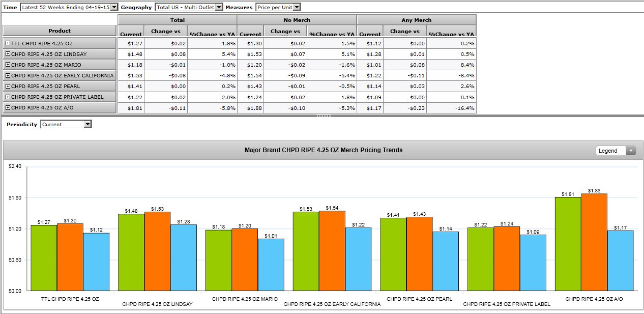644x314 pixels.
Task: Click the Total column group header
Action: click(178, 20)
